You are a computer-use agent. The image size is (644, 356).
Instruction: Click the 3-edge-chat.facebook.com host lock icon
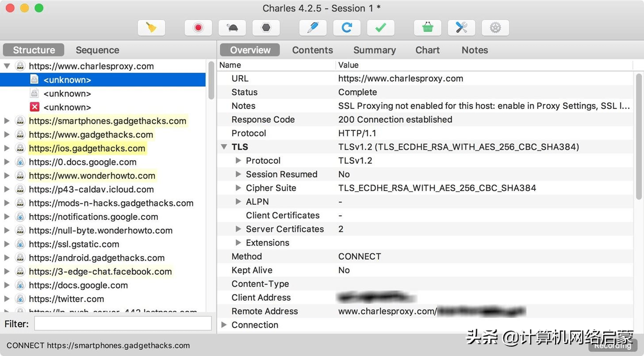point(20,272)
